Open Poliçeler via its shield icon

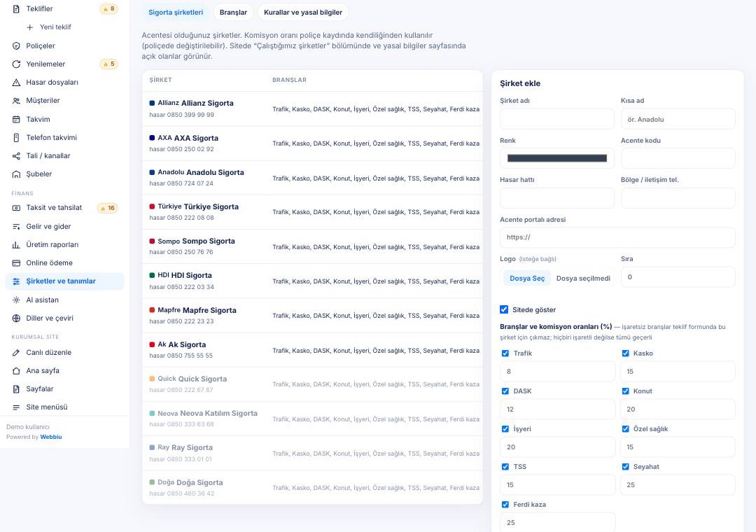tap(16, 45)
